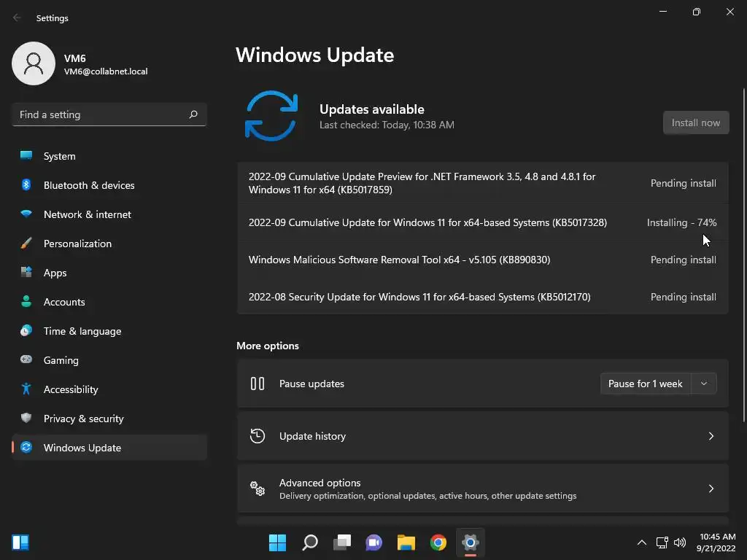Click the Pause updates label
Image resolution: width=747 pixels, height=560 pixels.
311,384
